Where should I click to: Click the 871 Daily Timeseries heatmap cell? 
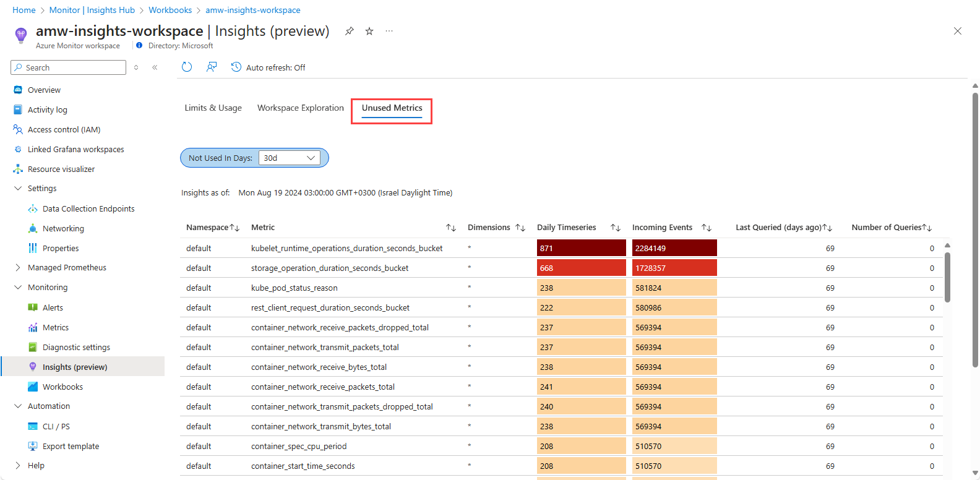tap(581, 248)
